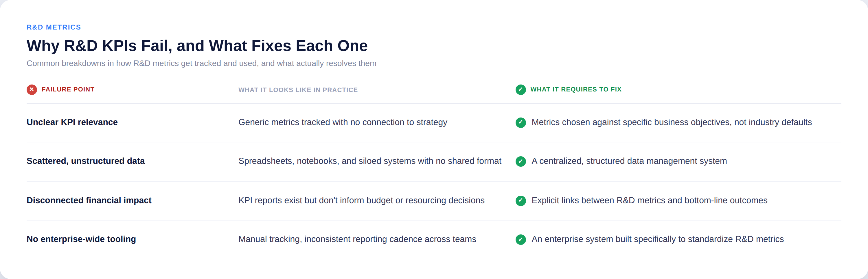Select the R&D METRICS category label
Image resolution: width=868 pixels, height=279 pixels.
coord(54,27)
